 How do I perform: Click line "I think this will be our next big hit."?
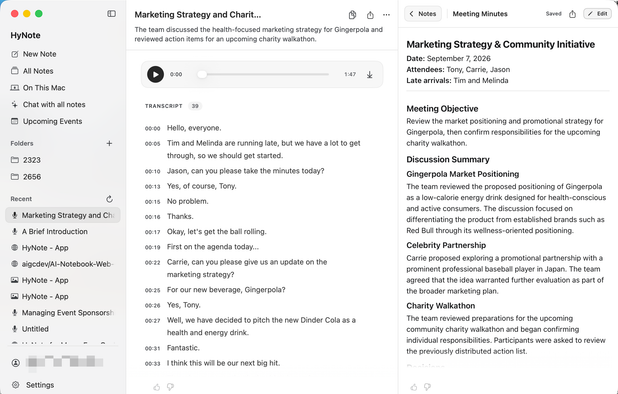(223, 363)
